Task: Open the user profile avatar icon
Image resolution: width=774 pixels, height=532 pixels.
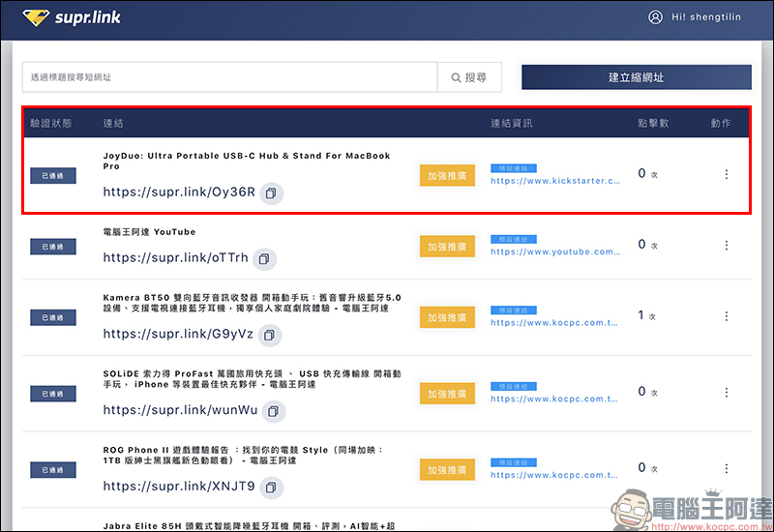Action: pos(655,17)
